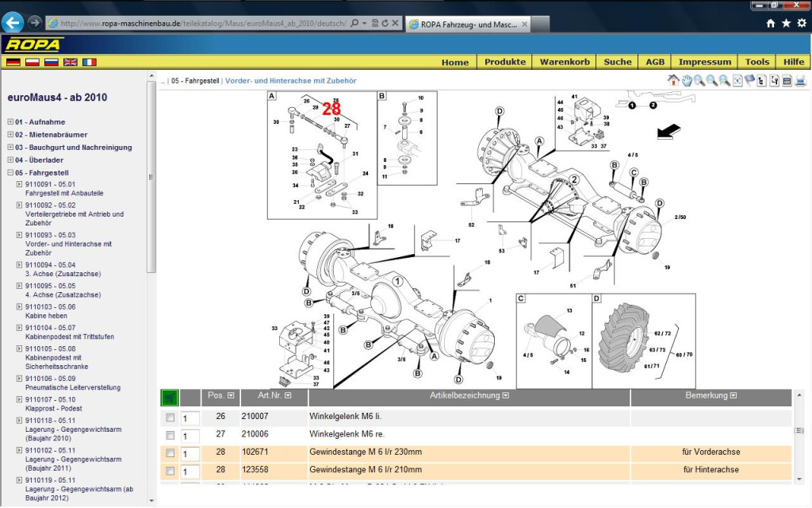Add selected parts via green cart icon
Viewport: 812px width, 508px height.
170,398
